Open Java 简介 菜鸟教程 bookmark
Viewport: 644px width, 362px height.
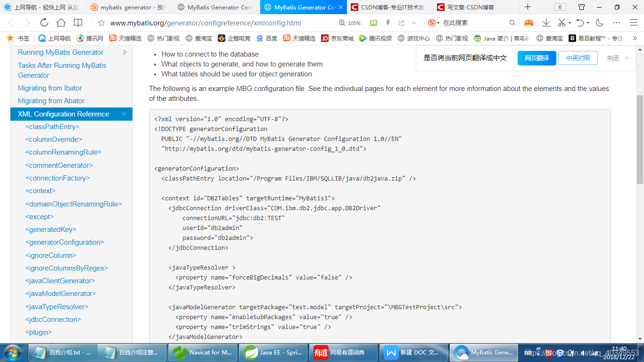pos(502,38)
